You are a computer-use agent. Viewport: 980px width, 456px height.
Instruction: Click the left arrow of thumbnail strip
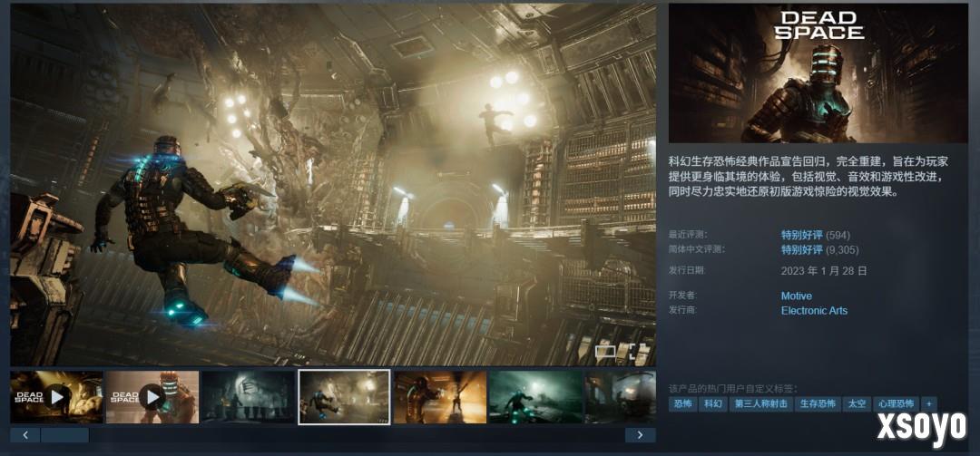pos(25,435)
